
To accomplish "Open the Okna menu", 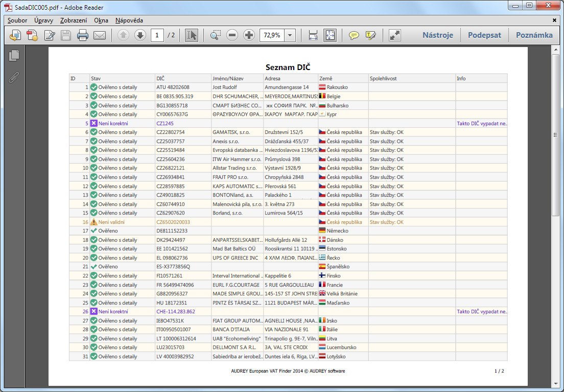I will point(101,20).
